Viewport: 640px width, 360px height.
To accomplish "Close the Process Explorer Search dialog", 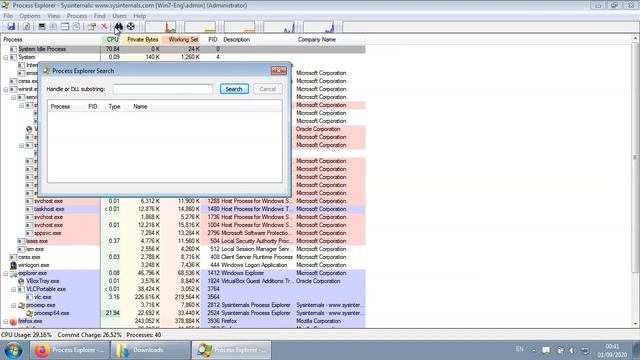I will (279, 71).
